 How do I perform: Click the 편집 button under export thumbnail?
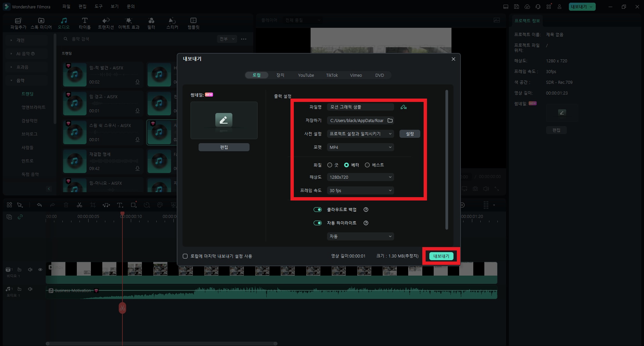(x=224, y=147)
